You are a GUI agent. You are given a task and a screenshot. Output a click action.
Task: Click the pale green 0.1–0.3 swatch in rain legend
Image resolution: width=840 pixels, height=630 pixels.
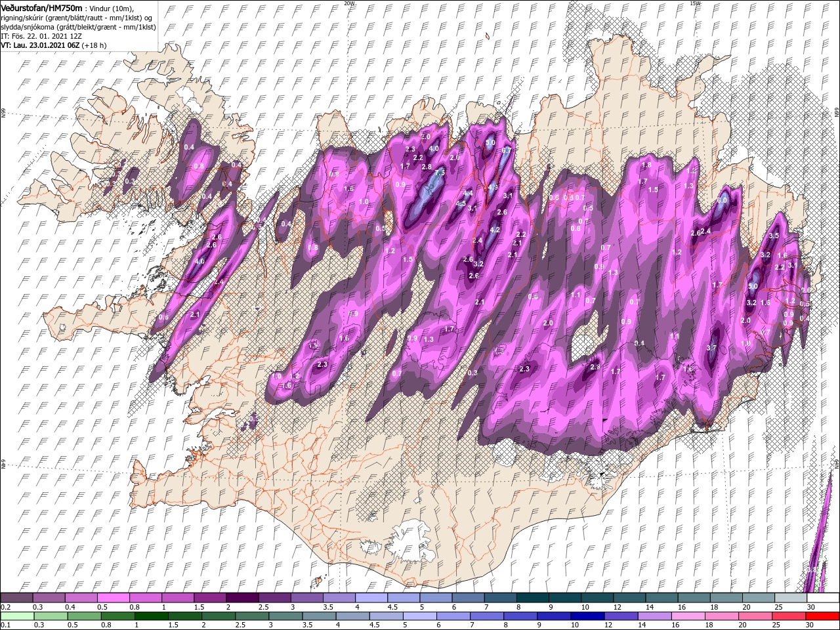pos(16,616)
